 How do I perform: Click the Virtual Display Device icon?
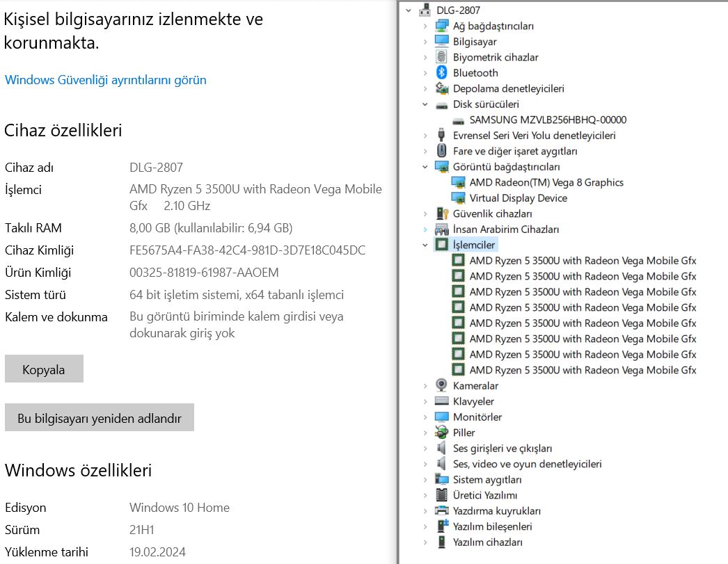[x=458, y=198]
